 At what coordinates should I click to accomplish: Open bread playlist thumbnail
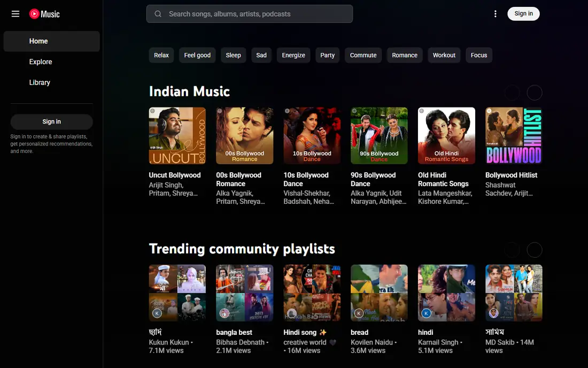(x=379, y=293)
